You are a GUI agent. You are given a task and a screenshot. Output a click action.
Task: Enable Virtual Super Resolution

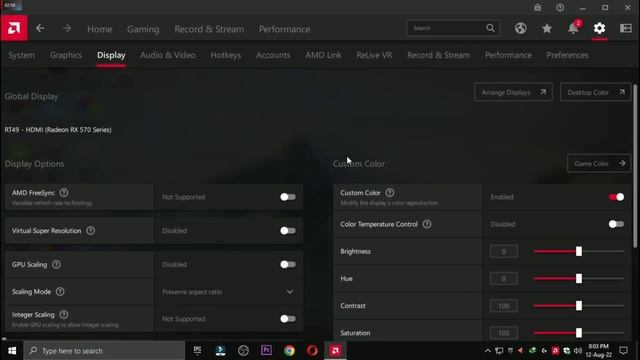[x=288, y=231]
